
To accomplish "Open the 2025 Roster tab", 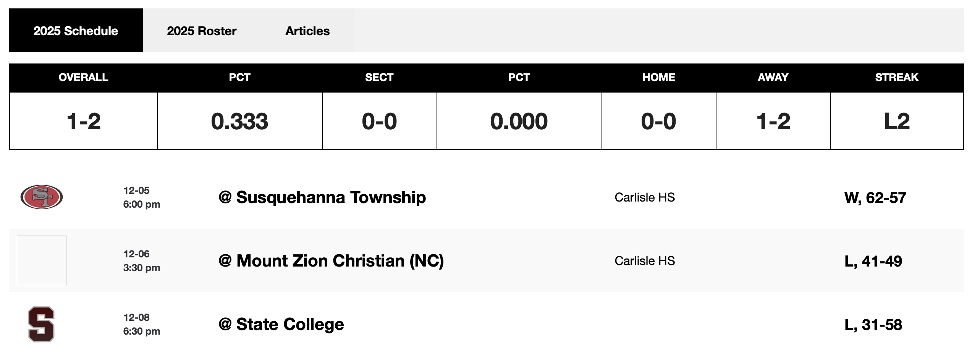I will 202,31.
